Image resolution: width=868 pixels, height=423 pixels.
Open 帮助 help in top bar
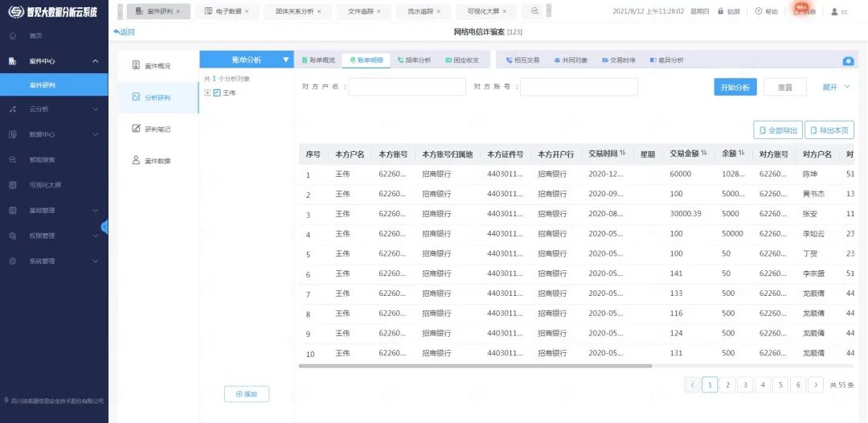(767, 11)
